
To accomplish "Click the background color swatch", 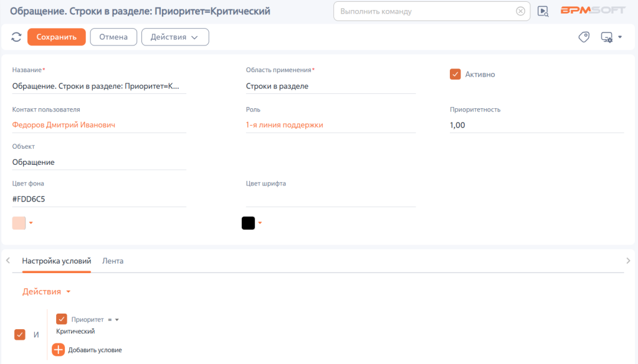I will (x=19, y=223).
